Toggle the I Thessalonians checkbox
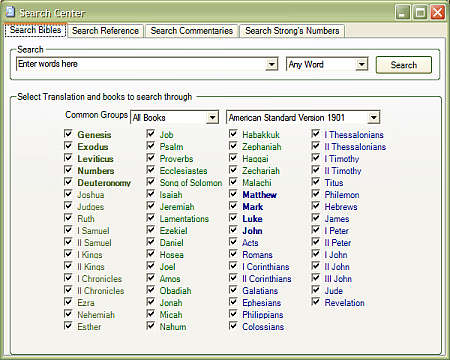 [316, 134]
